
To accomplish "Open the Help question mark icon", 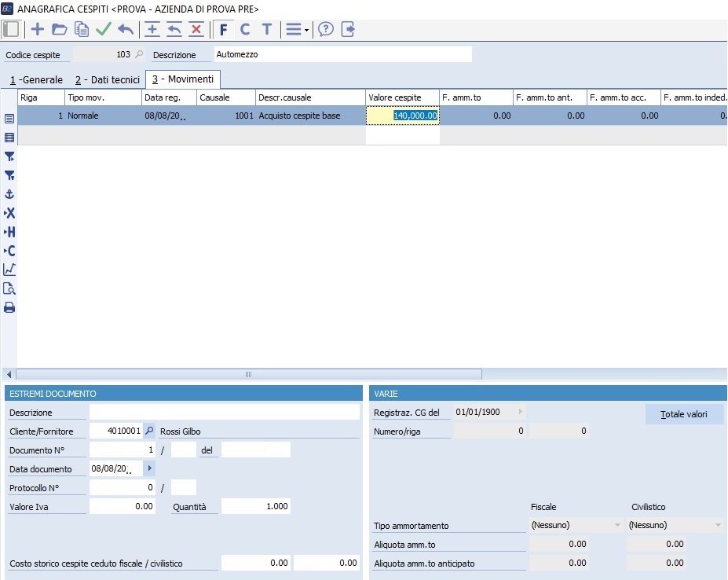I will coord(326,30).
